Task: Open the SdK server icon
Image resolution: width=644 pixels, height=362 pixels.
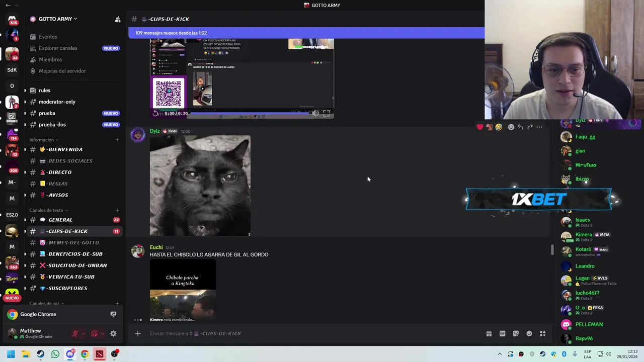Action: coord(12,70)
